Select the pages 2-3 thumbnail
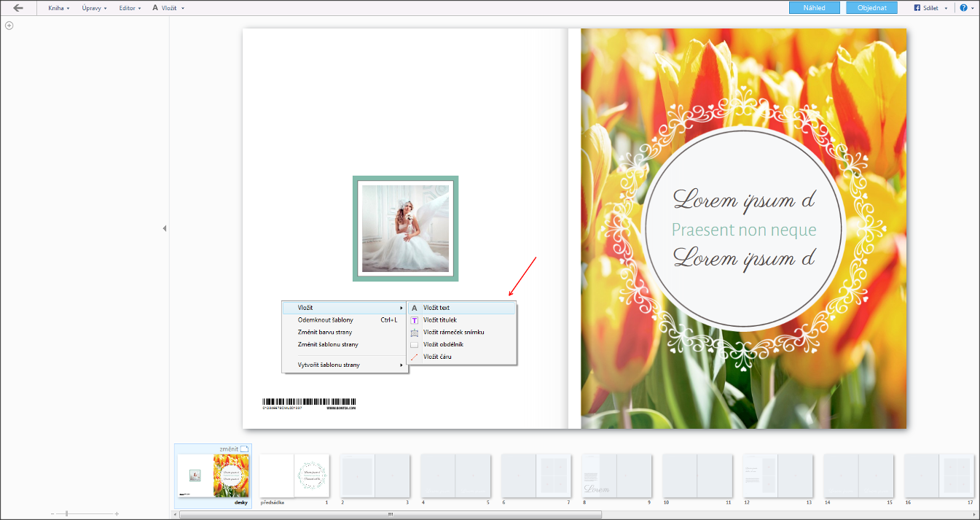This screenshot has height=520, width=980. 375,476
